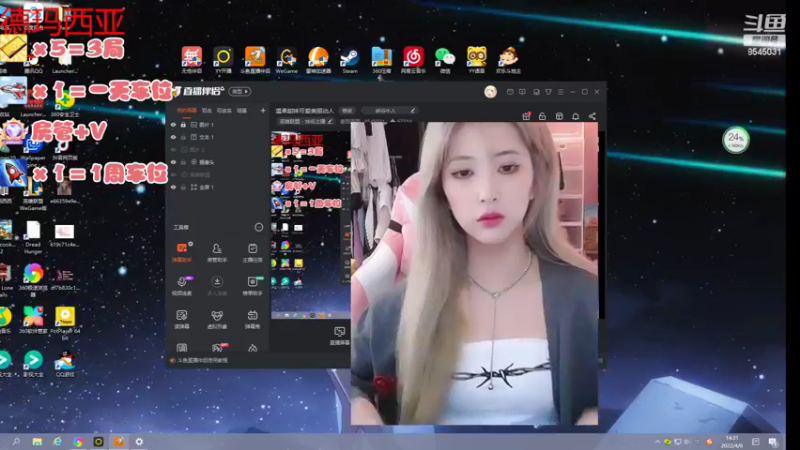Open the hamburger menu in the title bar
This screenshot has width=800, height=450.
pos(561,92)
